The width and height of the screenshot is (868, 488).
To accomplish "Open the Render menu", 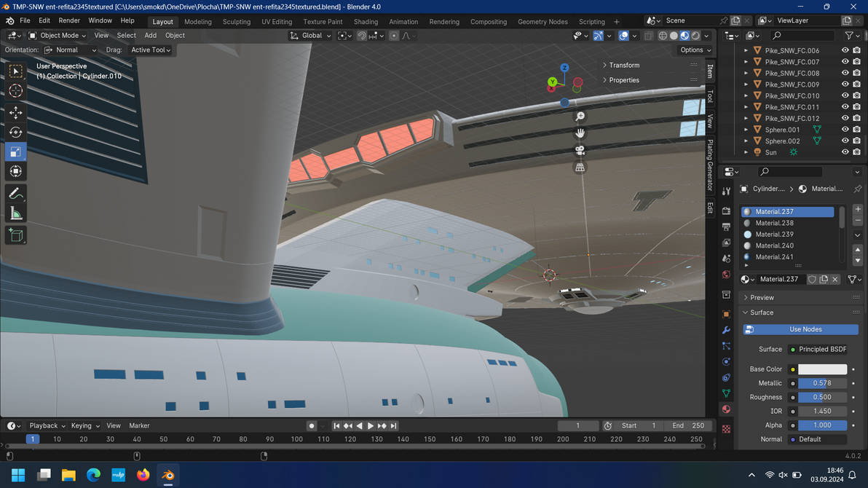I will pyautogui.click(x=69, y=20).
